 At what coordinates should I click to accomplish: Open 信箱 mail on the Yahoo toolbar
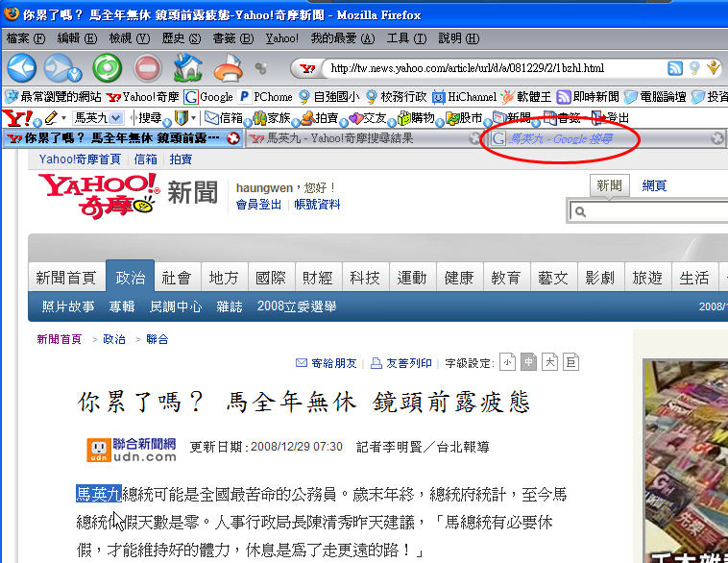[224, 118]
